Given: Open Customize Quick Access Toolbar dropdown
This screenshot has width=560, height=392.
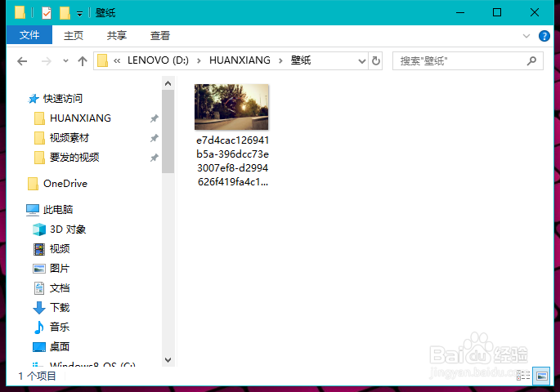Looking at the screenshot, I should coord(79,14).
